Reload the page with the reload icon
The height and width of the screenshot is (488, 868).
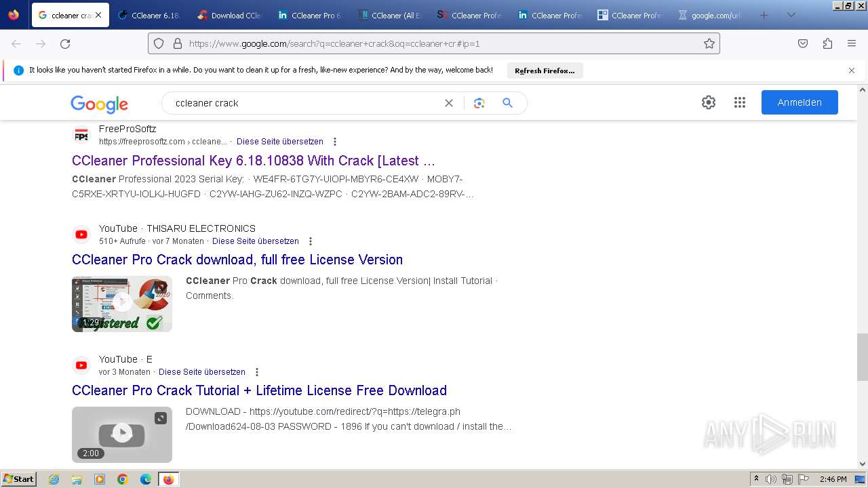tap(65, 43)
